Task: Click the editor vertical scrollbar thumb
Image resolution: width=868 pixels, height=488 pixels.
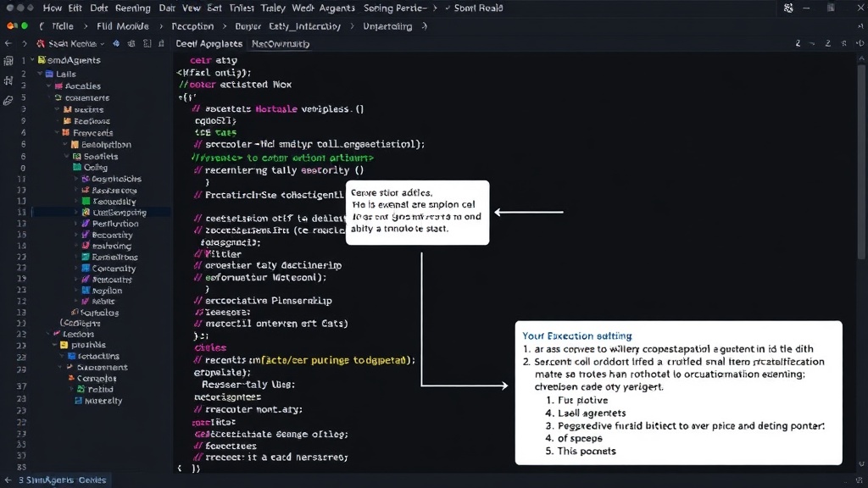Action: coord(861,160)
